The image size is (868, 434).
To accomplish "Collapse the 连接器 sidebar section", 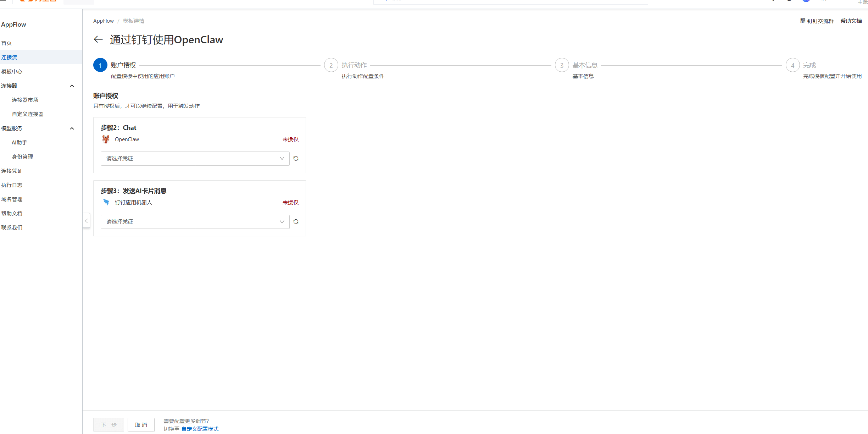I will pos(72,86).
